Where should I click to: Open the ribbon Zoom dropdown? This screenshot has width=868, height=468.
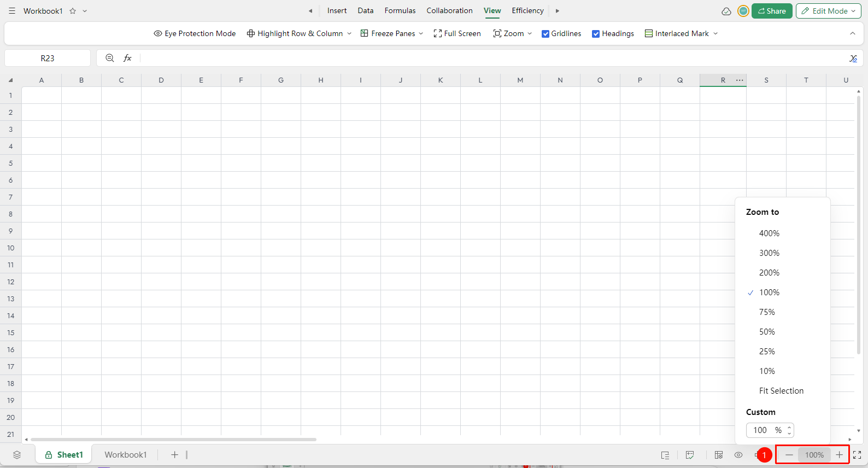[512, 33]
